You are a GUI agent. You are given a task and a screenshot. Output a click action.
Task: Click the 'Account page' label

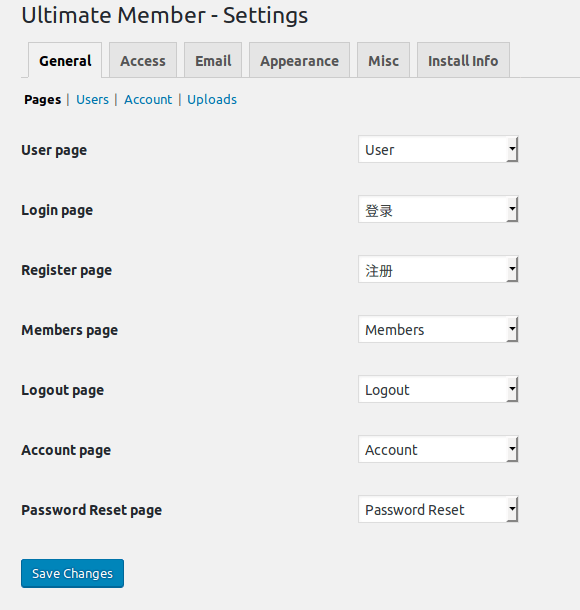point(66,450)
